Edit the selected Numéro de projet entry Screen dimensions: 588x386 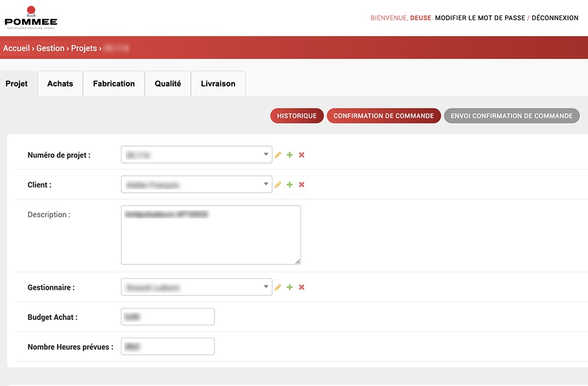pos(278,155)
